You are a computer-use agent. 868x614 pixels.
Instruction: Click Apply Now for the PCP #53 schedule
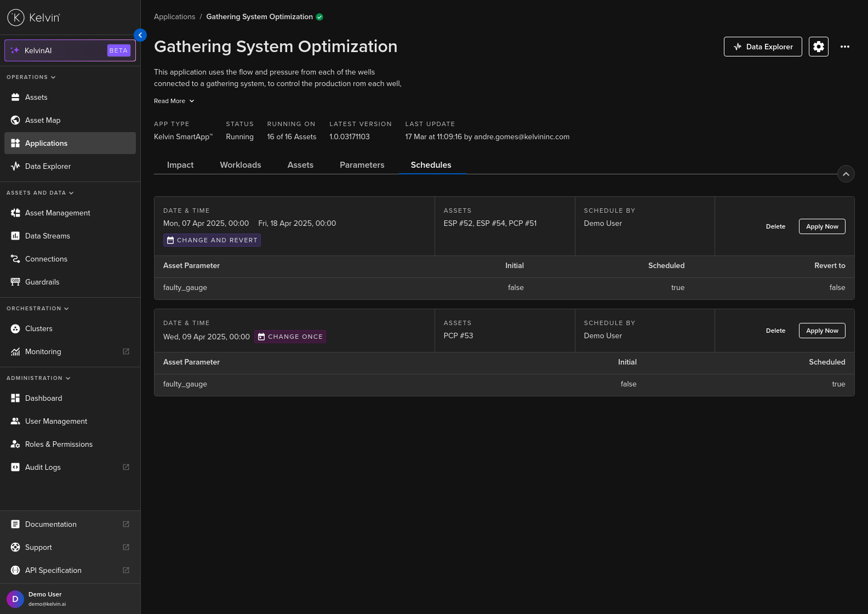(821, 331)
